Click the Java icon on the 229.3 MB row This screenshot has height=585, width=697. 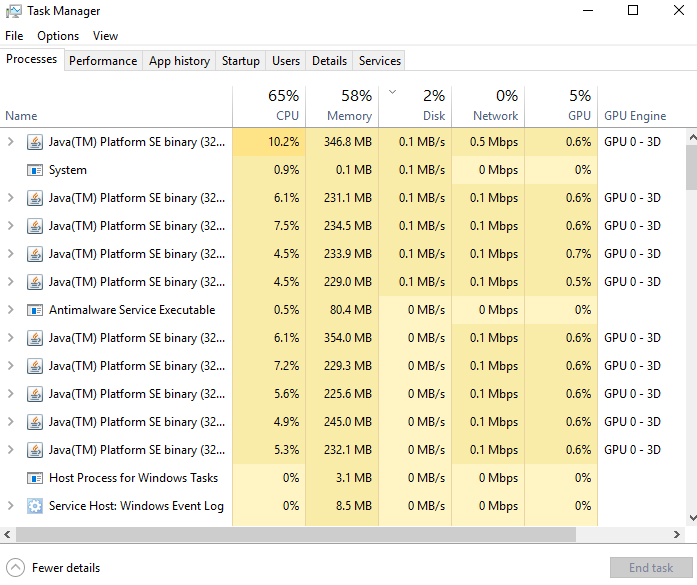(x=35, y=366)
